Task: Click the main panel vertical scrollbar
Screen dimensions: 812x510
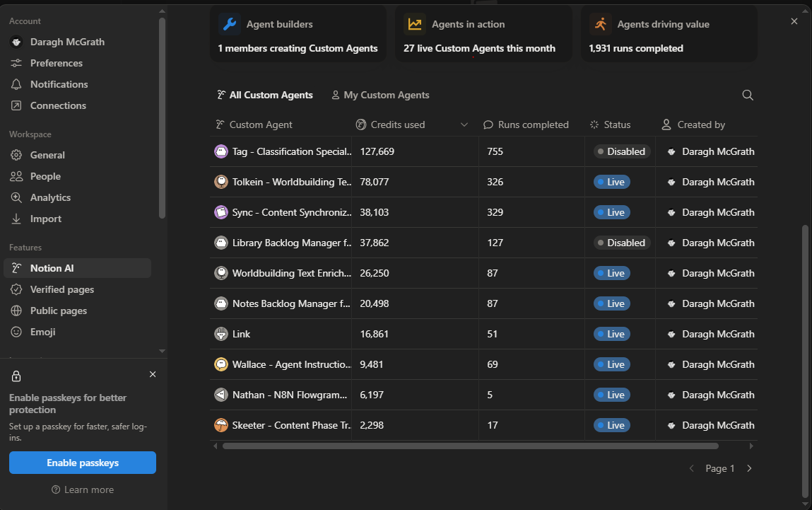Action: click(x=804, y=361)
